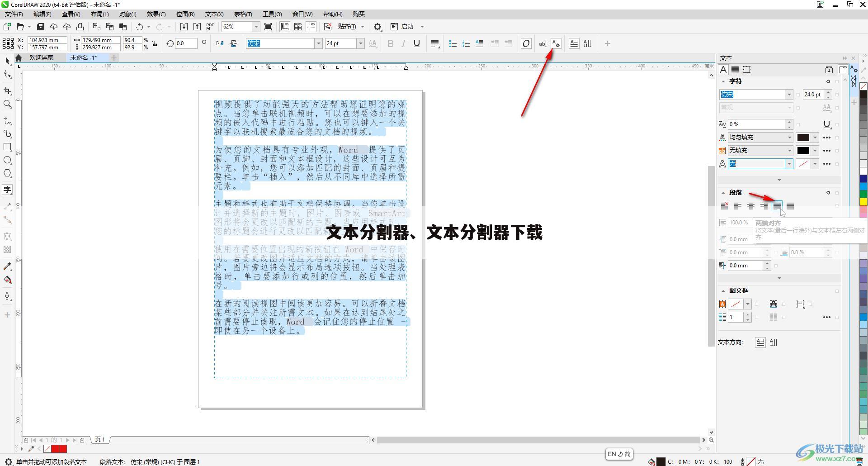868x466 pixels.
Task: Toggle underline formatting
Action: [417, 43]
